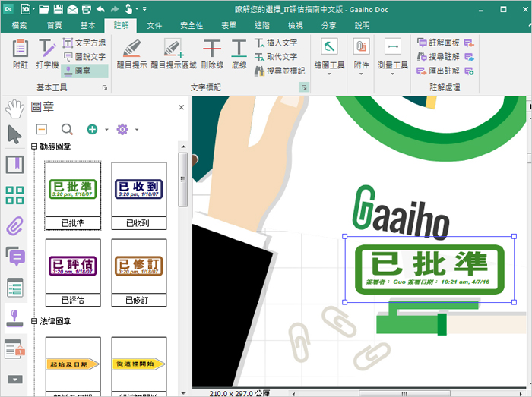The height and width of the screenshot is (397, 532).
Task: Click 搜尋註解 search comments
Action: tap(438, 57)
